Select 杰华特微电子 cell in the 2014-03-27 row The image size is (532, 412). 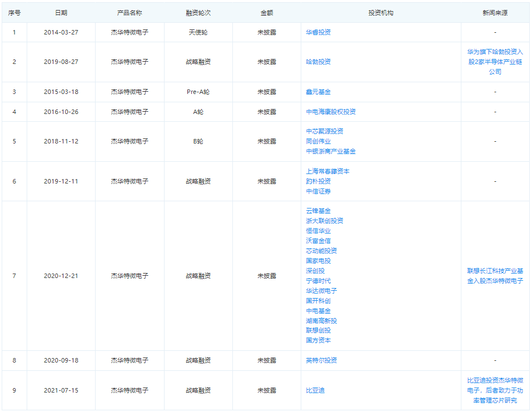(x=130, y=32)
